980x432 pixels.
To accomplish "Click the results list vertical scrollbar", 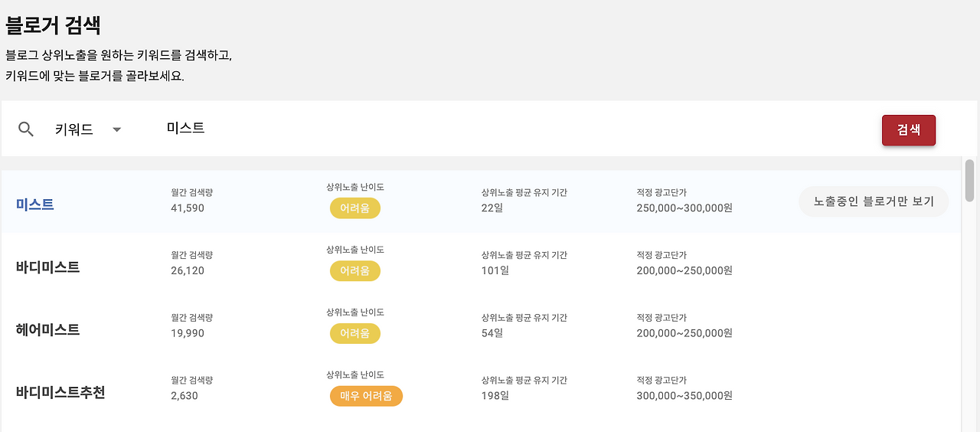I will [x=969, y=180].
